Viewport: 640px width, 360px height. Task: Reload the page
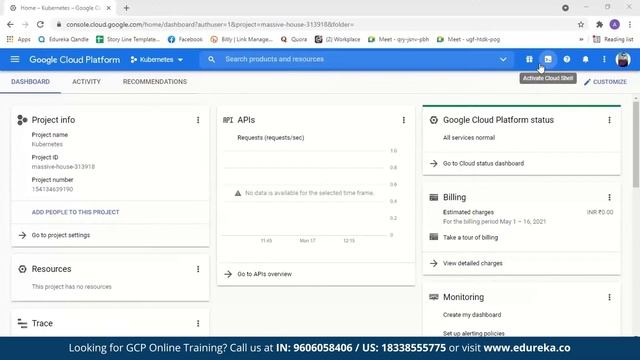click(x=40, y=24)
